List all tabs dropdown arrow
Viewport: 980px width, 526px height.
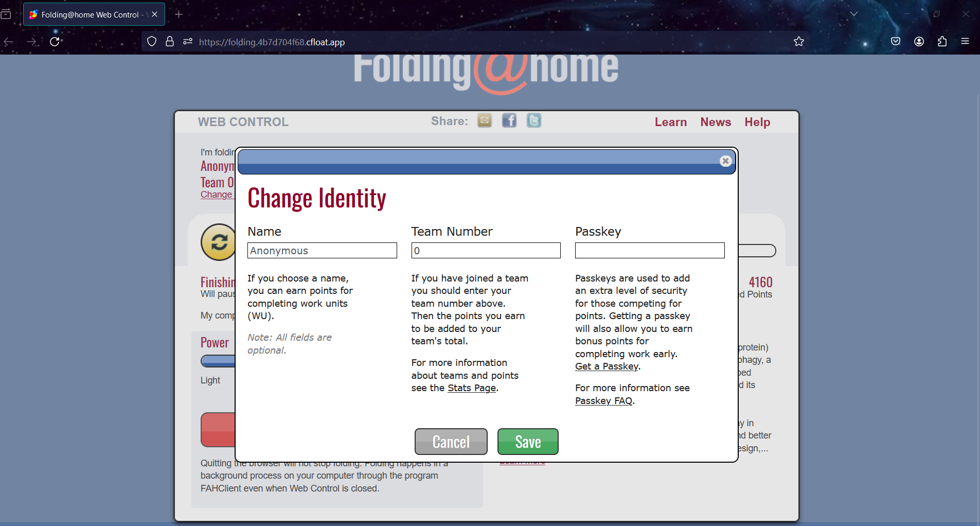(854, 14)
